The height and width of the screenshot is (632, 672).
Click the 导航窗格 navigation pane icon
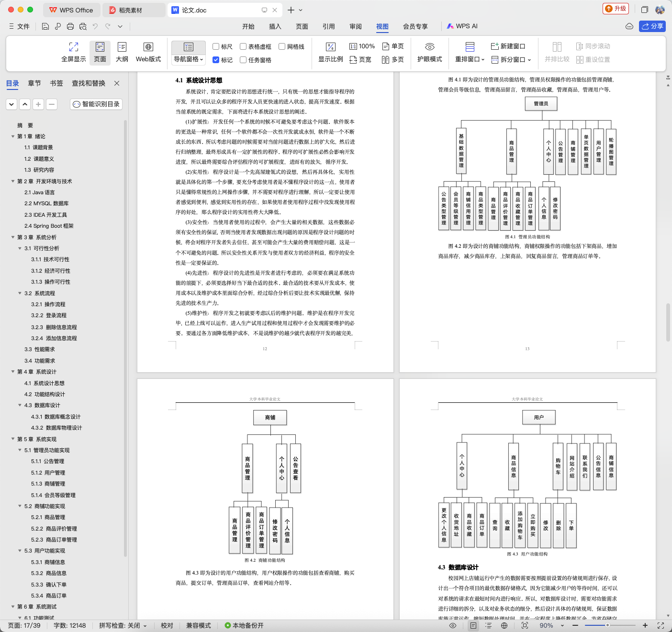tap(189, 47)
